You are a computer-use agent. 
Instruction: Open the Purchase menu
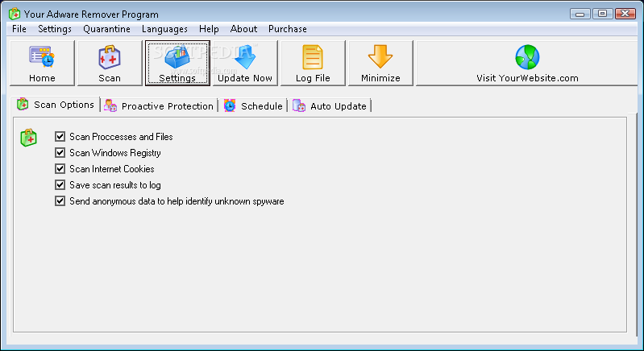point(288,29)
